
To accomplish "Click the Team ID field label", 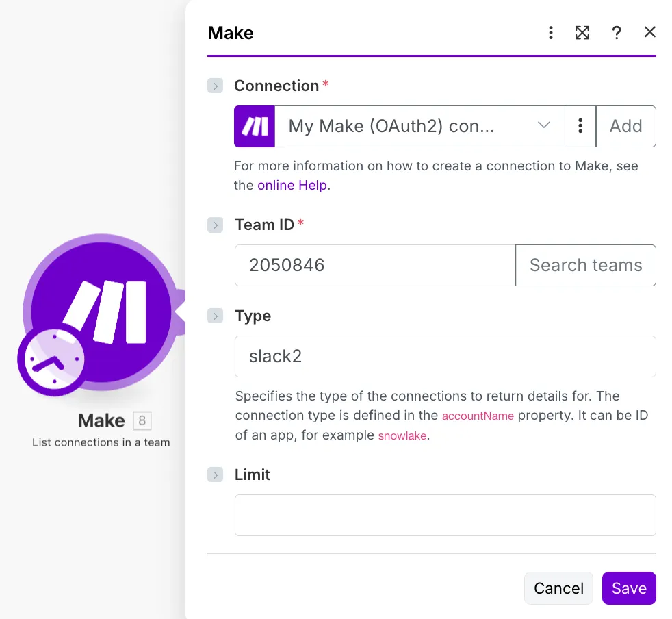I will 264,225.
